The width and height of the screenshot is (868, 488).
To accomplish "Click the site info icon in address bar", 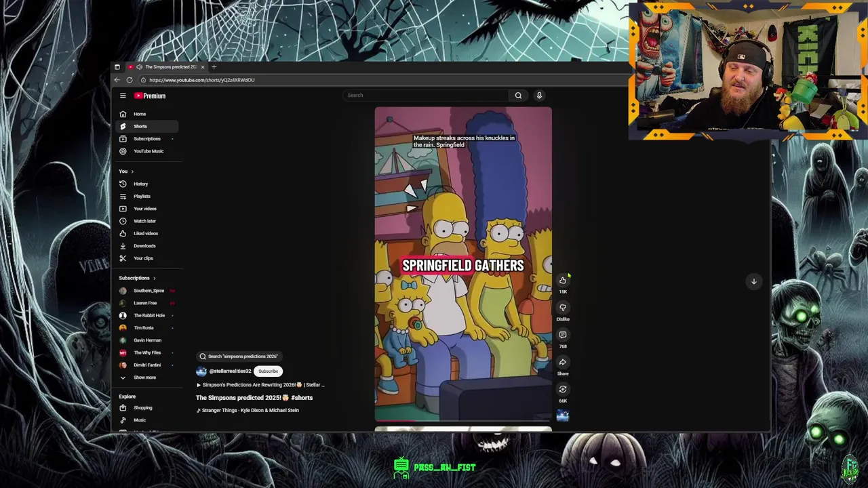I will (x=142, y=80).
